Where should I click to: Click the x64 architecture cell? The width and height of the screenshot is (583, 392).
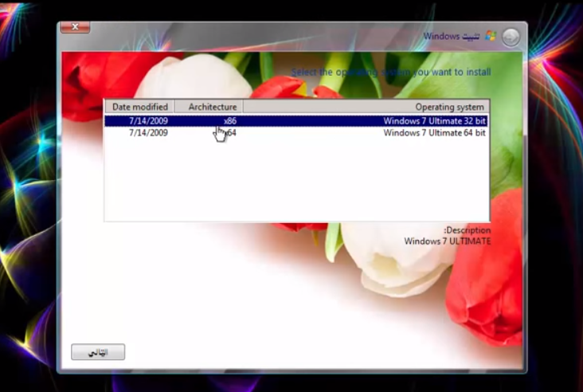[230, 133]
